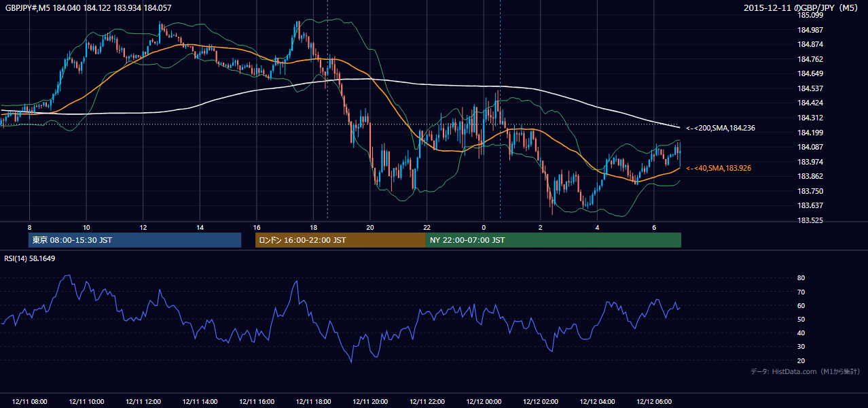
Task: Click price axis label 183.525
Action: [x=810, y=220]
